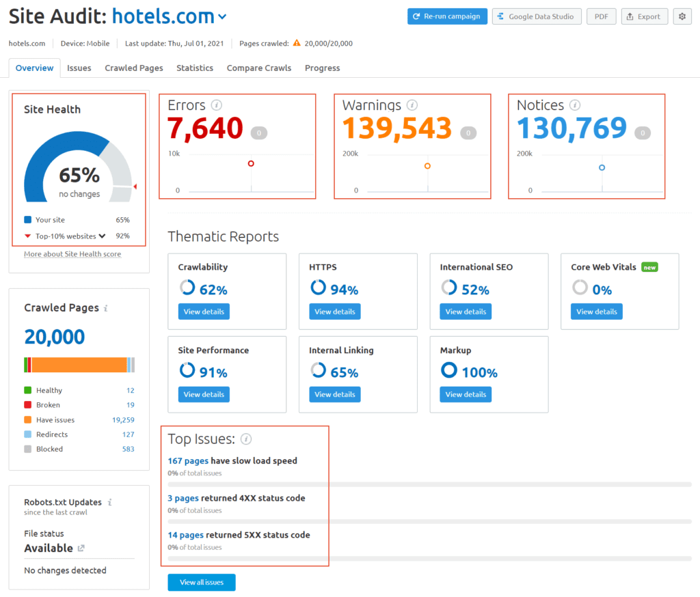
Task: Open the Compare Crawls tab
Action: click(259, 68)
